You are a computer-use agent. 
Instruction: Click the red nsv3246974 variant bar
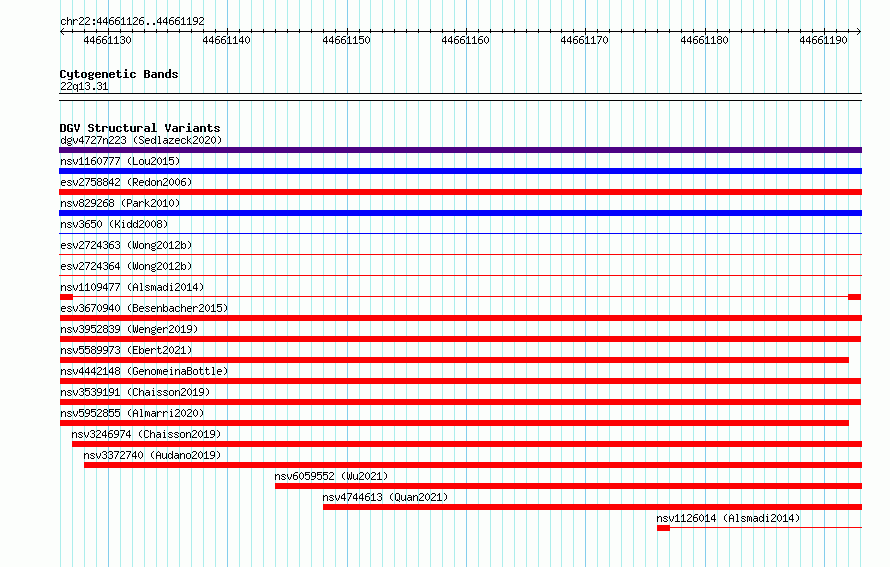click(467, 444)
